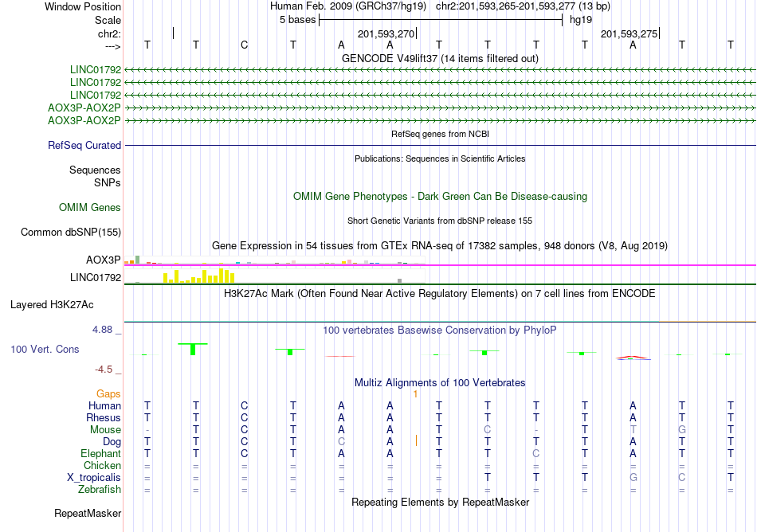757x532 pixels.
Task: Click the OMIM Genes label
Action: pos(90,207)
